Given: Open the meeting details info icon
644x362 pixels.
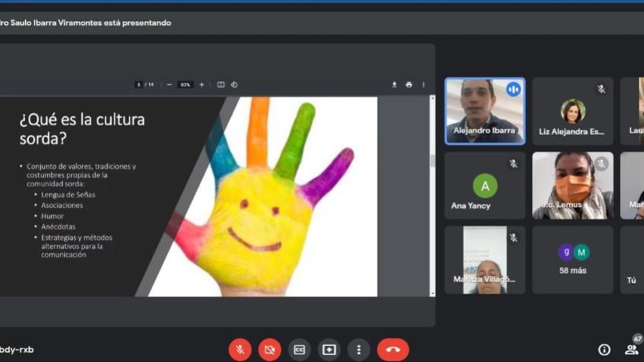Looking at the screenshot, I should click(604, 350).
